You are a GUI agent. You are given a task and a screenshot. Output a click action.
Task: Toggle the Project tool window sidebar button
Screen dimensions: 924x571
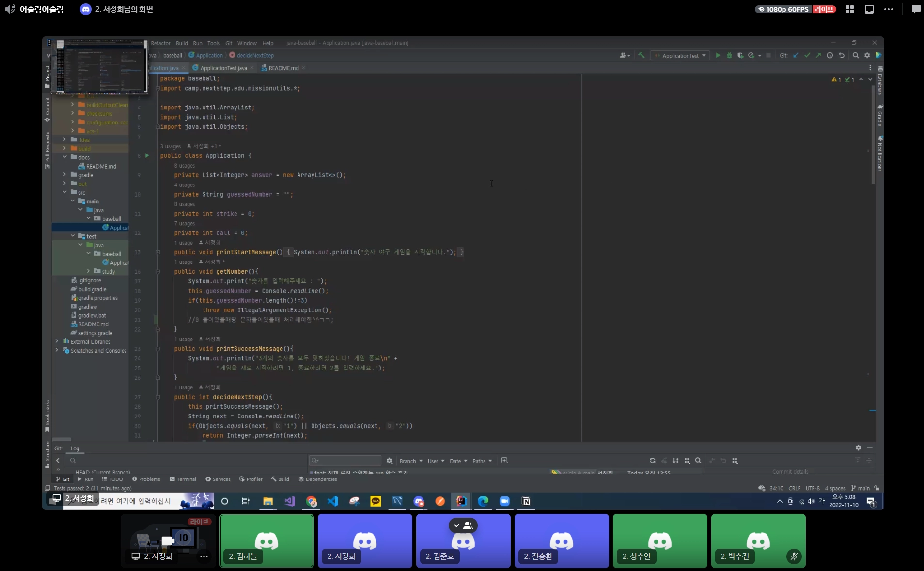click(47, 74)
